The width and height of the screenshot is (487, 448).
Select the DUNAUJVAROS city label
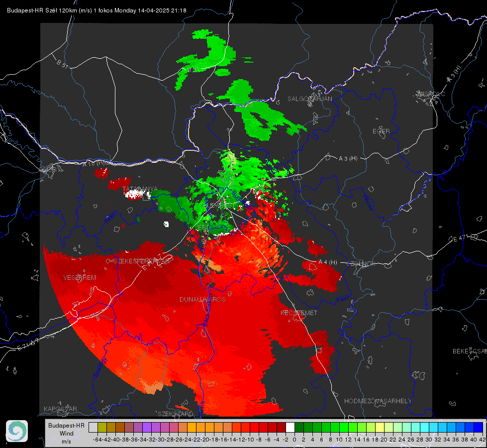click(202, 299)
